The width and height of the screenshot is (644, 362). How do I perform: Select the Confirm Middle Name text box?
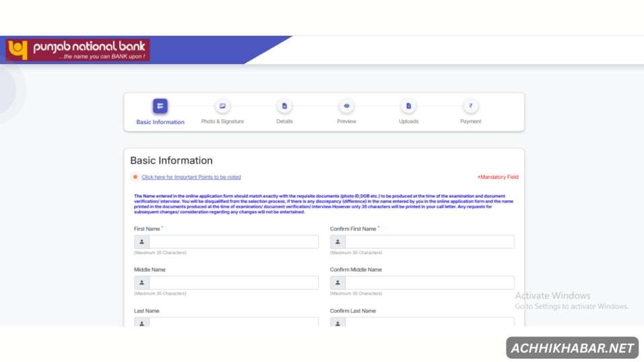tap(429, 283)
